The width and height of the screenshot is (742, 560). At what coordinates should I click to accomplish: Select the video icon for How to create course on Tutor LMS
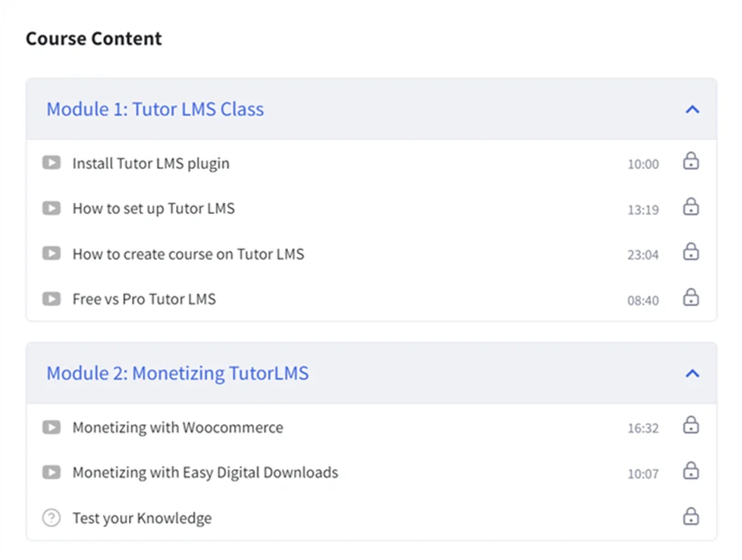tap(51, 253)
